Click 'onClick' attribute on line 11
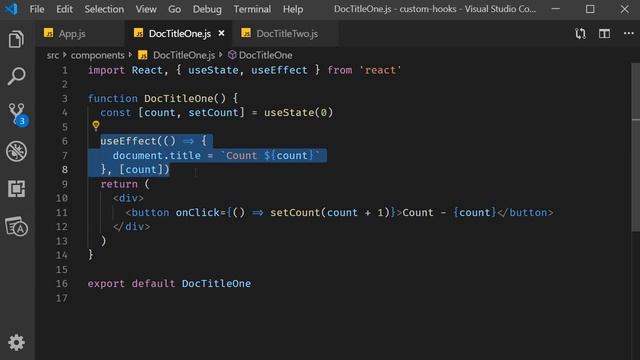 coord(198,212)
